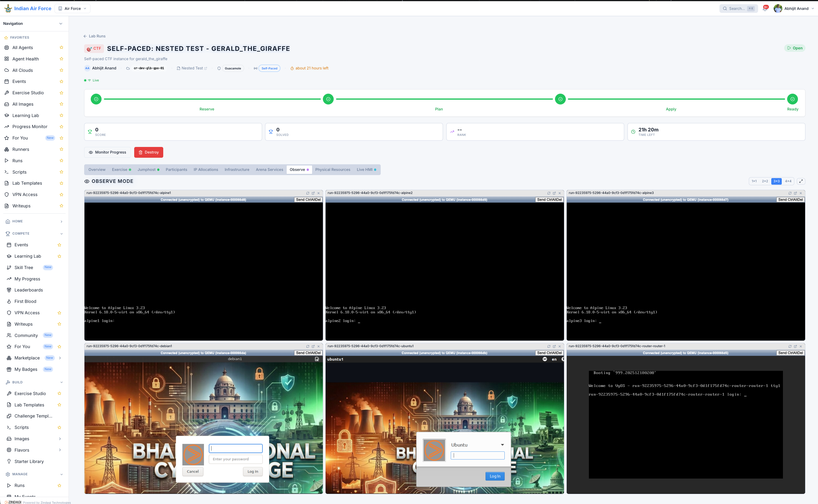Unfavorite Agent Health in the sidebar
The height and width of the screenshot is (504, 818).
[x=61, y=59]
